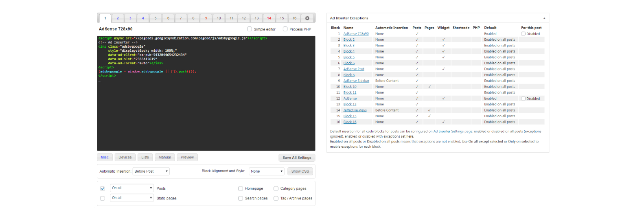Click inside the ad code editor
The height and width of the screenshot is (219, 644).
coord(206,93)
